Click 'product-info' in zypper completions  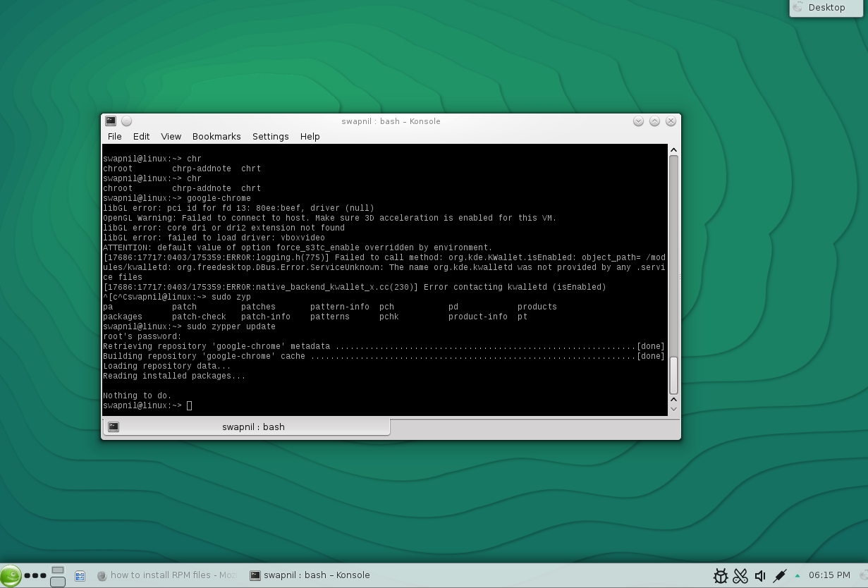(x=478, y=317)
